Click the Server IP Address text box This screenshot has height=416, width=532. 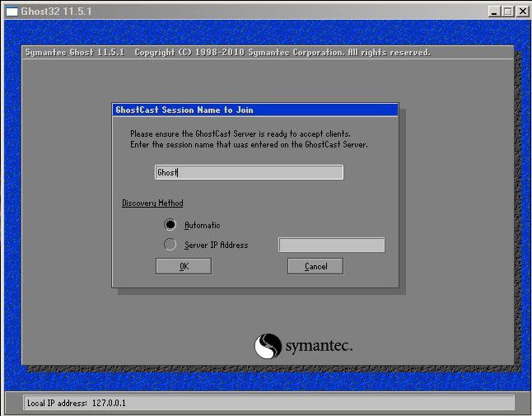coord(332,245)
